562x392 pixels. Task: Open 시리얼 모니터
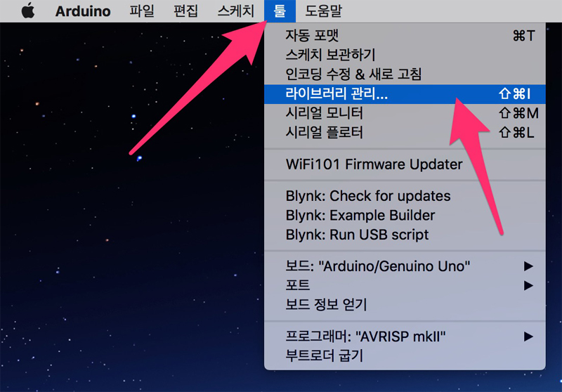pos(405,113)
